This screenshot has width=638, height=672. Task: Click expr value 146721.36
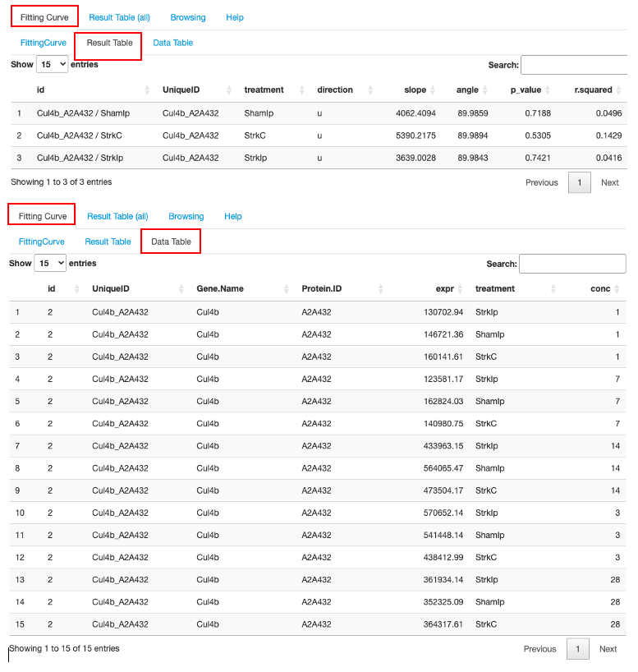click(x=443, y=334)
